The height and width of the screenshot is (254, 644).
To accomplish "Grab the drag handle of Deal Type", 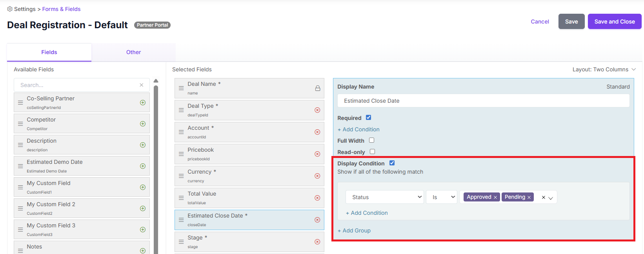I will point(181,110).
